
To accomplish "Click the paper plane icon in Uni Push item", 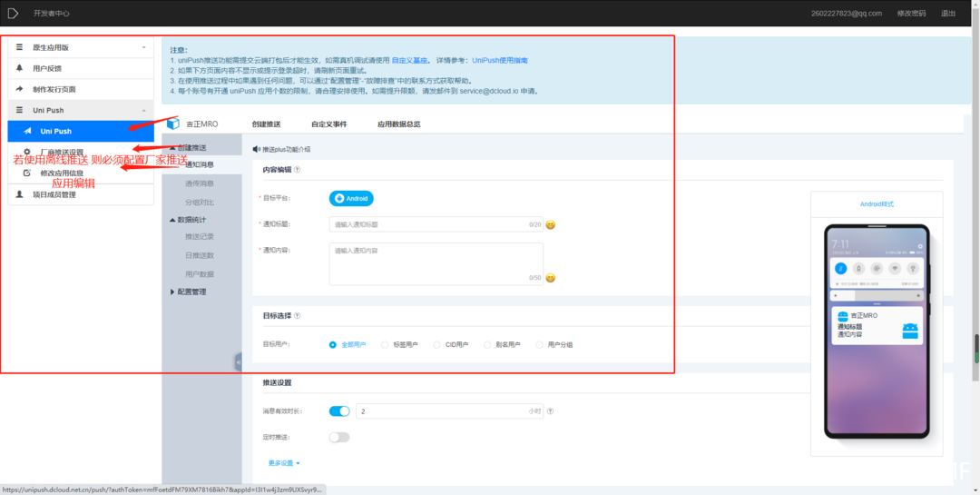I will 27,132.
